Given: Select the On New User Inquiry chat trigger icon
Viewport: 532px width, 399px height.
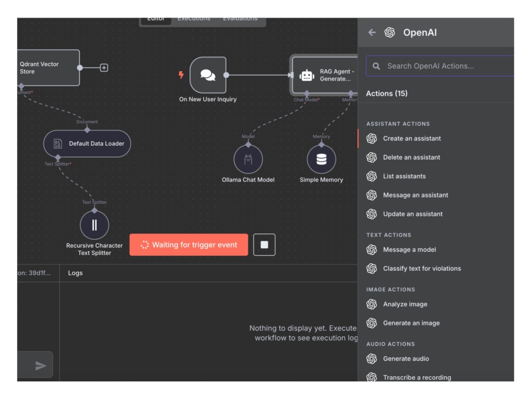Looking at the screenshot, I should (x=208, y=75).
